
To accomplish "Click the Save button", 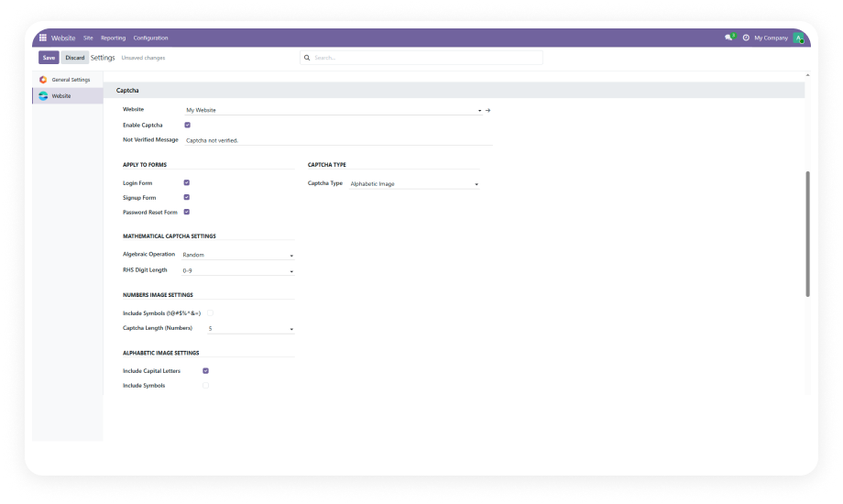I will pyautogui.click(x=49, y=58).
